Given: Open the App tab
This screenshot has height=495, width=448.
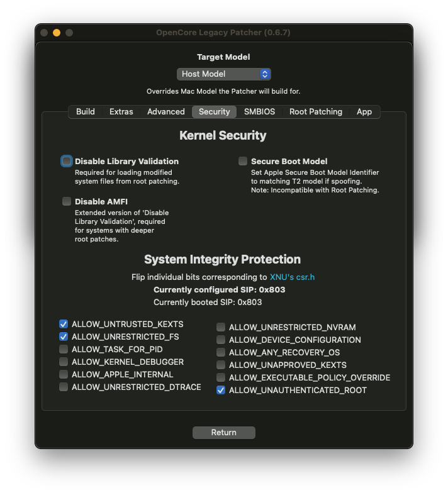Looking at the screenshot, I should point(364,112).
